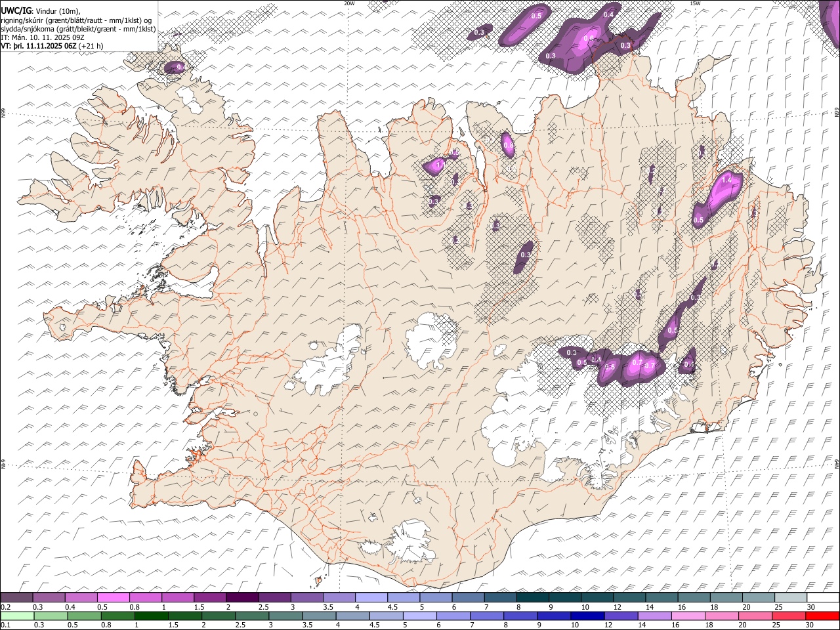This screenshot has height=630, width=840.
Task: Select rain scale swatch between 0.3 and 0.5
Action: point(51,616)
